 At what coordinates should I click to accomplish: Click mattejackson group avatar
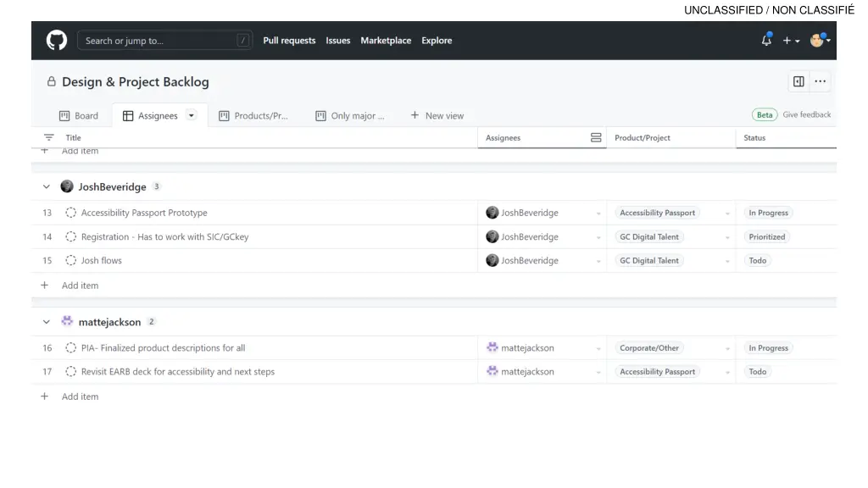[x=67, y=321]
